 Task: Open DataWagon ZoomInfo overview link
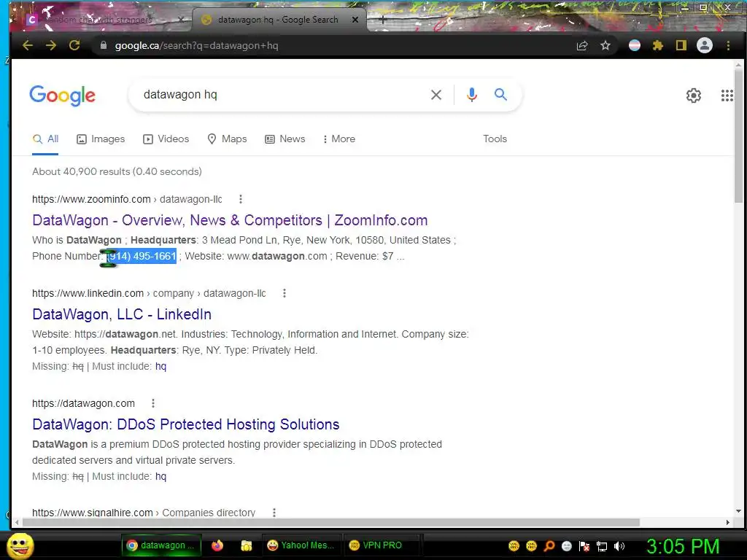(230, 220)
